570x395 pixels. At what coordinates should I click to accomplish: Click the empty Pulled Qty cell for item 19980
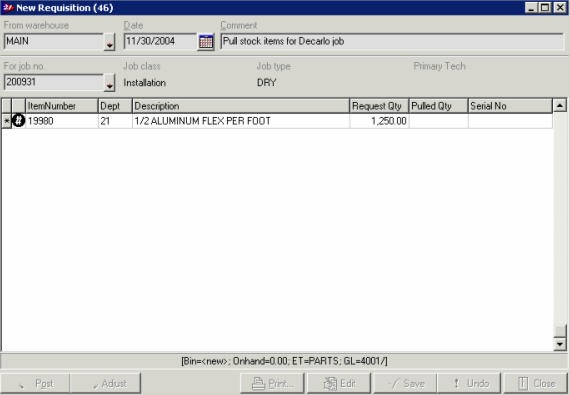[x=438, y=121]
